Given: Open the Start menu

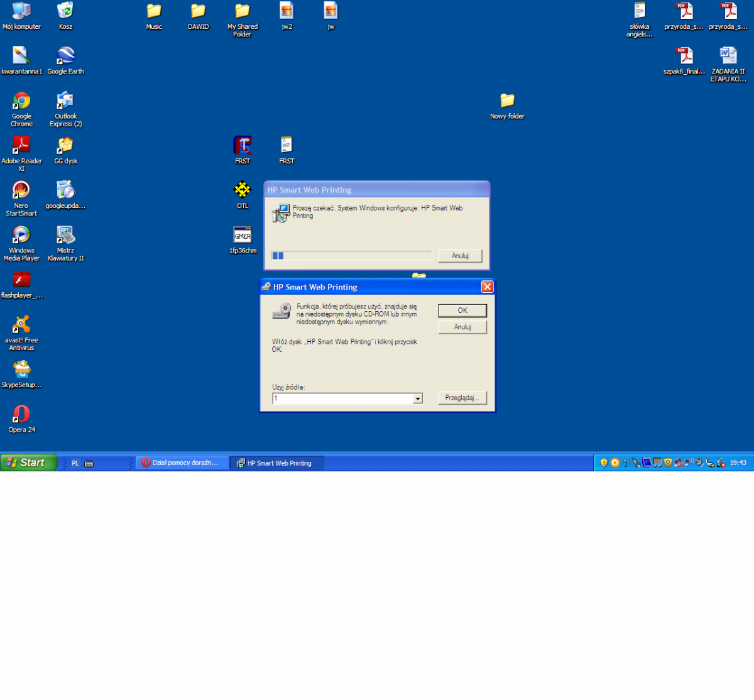Looking at the screenshot, I should coord(29,462).
